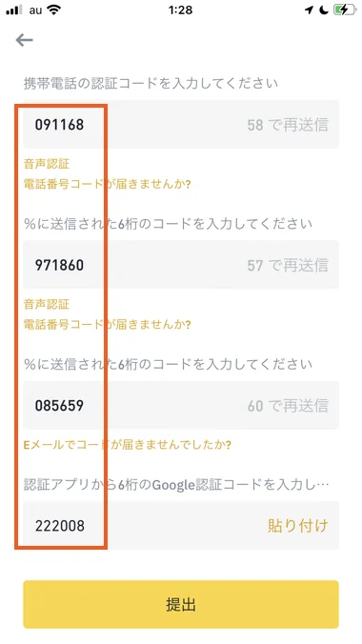Tap 音声認証 link under the 971860 field
Image resolution: width=362 pixels, height=644 pixels.
47,304
